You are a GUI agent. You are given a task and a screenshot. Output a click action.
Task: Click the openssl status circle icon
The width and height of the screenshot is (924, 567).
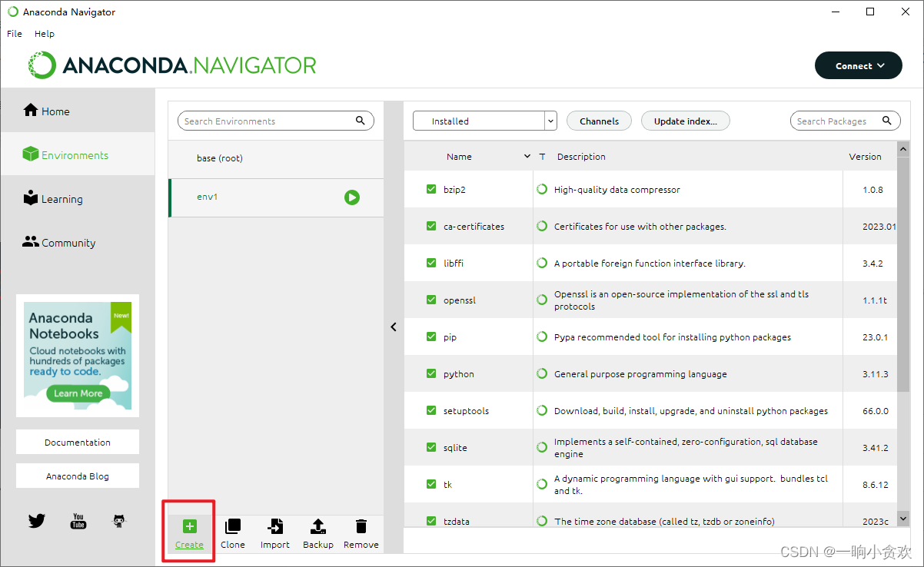[x=542, y=300]
